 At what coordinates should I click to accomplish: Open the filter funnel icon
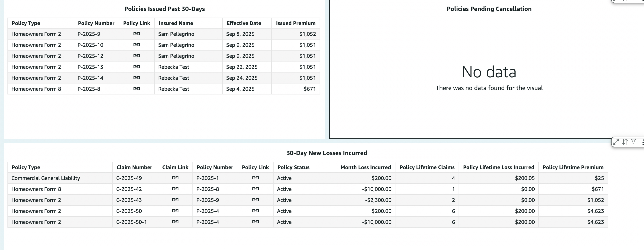[633, 142]
